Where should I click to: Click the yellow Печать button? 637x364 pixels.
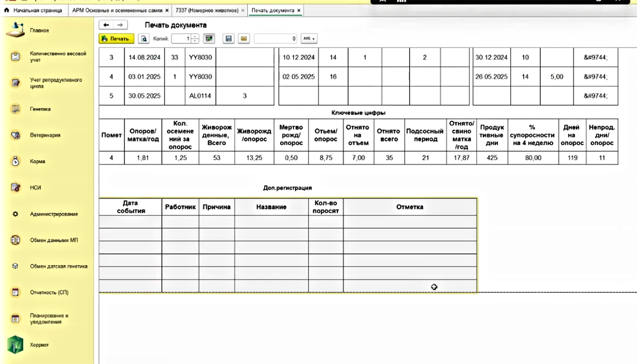116,39
